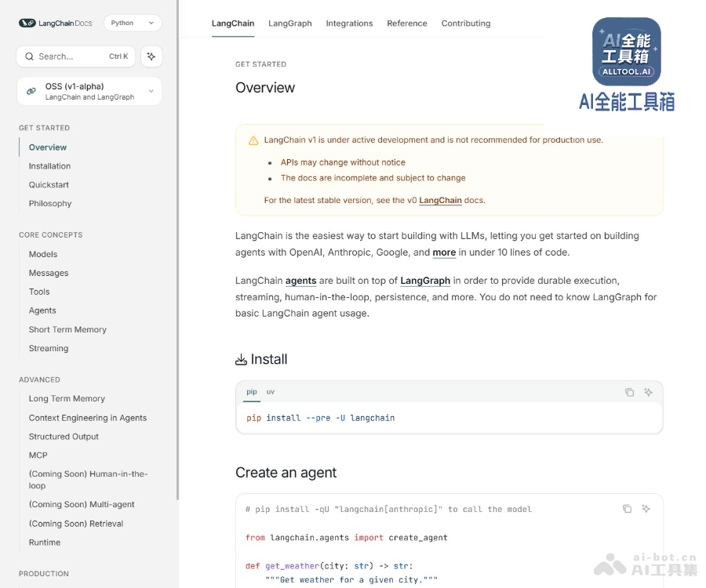Viewport: 706px width, 588px height.
Task: Select Overview in the sidebar
Action: [48, 147]
